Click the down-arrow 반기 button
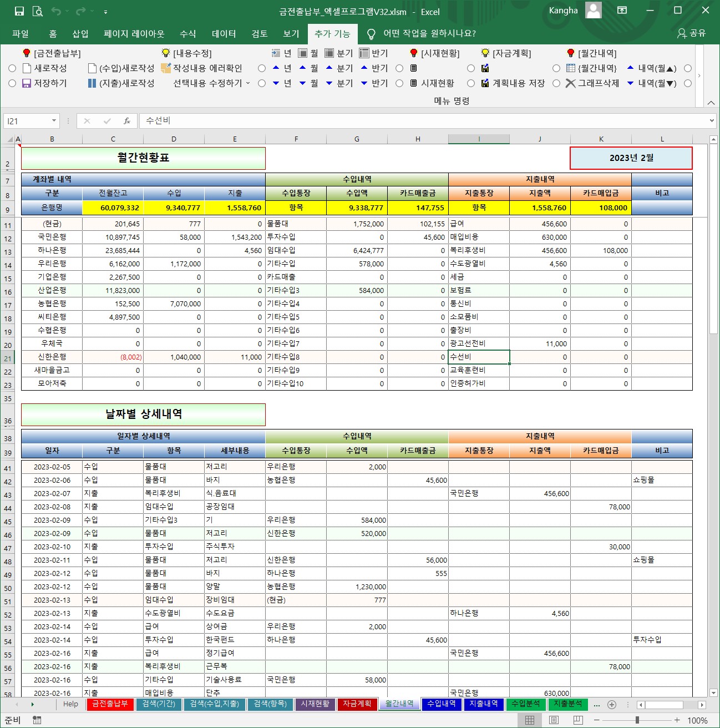The image size is (720, 728). coord(374,83)
